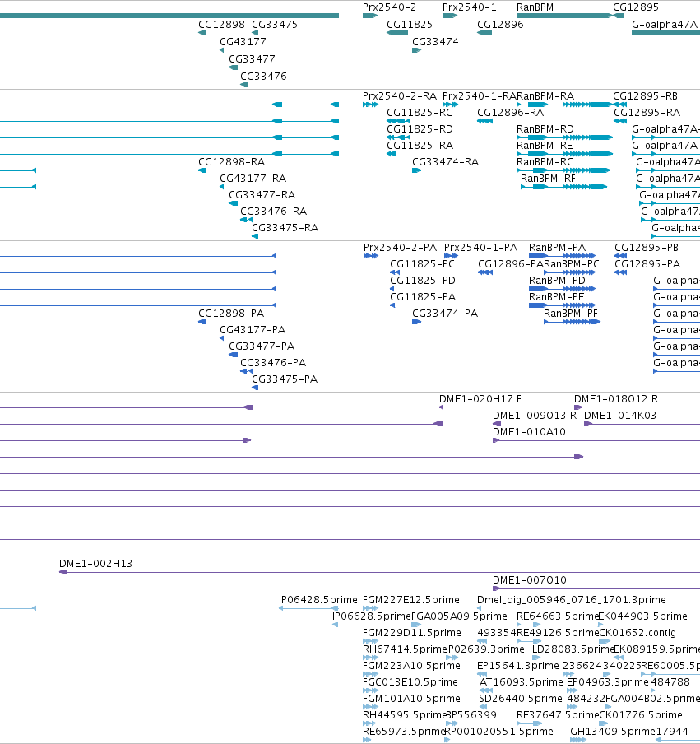Screen dimensions: 700x744
Task: Click clone DME1-002H13 label
Action: pos(95,564)
